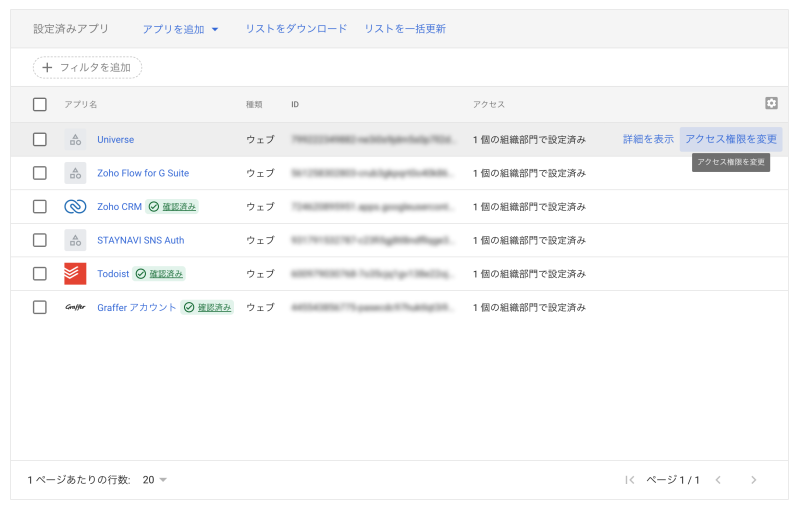
Task: Check the Zoho CRM row checkbox
Action: (x=39, y=207)
